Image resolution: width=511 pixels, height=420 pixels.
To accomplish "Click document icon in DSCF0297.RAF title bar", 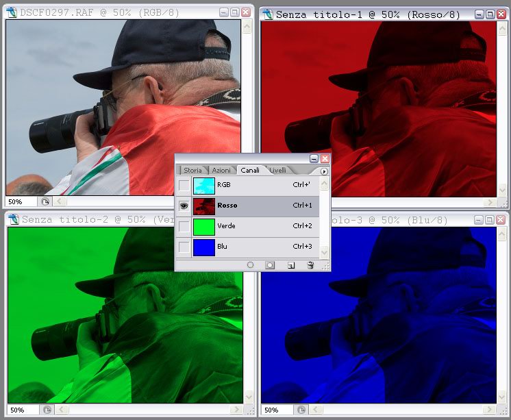I will pyautogui.click(x=12, y=13).
